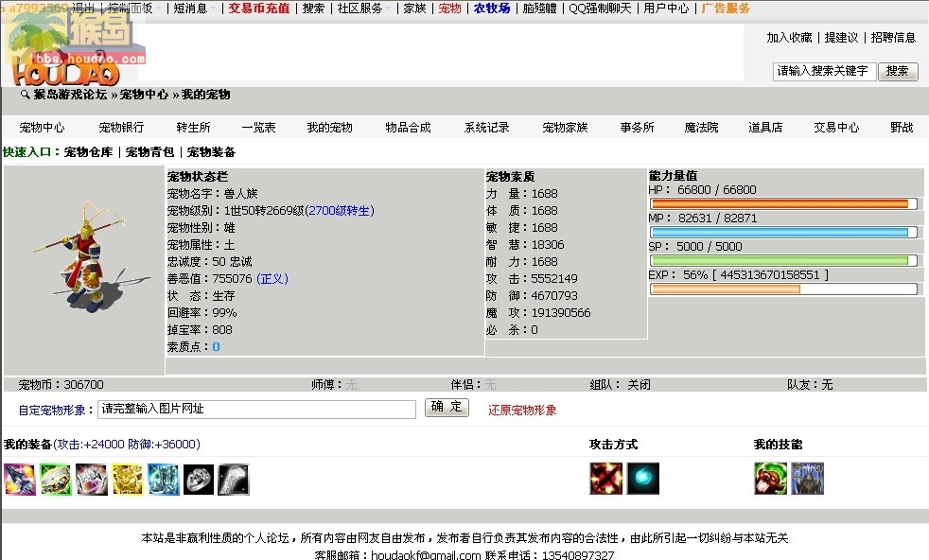Open the 宠物银行 menu tab
The height and width of the screenshot is (560, 929).
click(x=121, y=128)
